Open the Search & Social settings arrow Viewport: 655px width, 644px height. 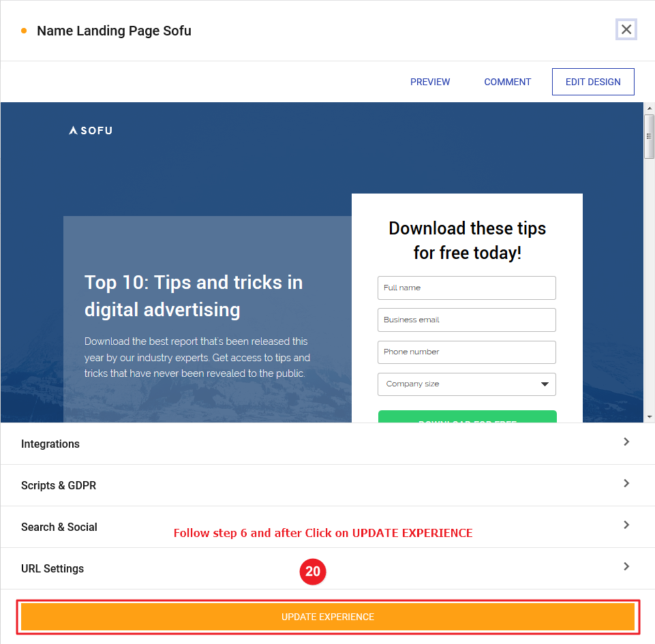tap(626, 525)
